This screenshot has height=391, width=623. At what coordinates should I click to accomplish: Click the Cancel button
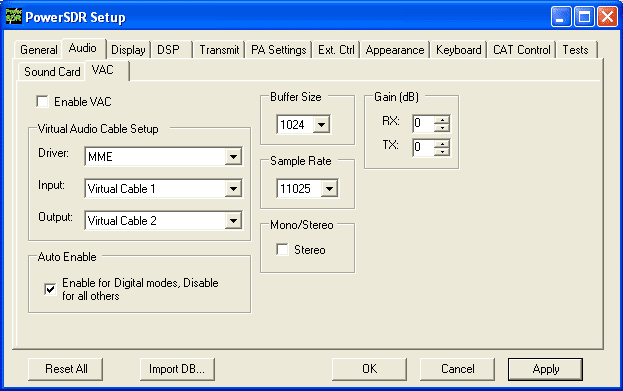pos(457,369)
